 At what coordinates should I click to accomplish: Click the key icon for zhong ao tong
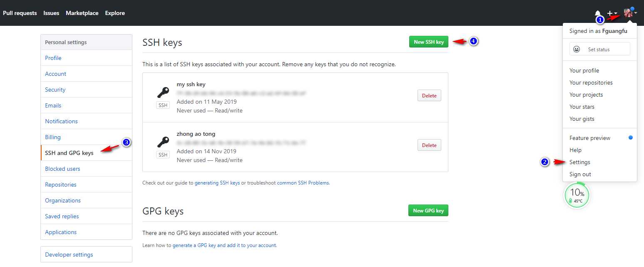163,142
